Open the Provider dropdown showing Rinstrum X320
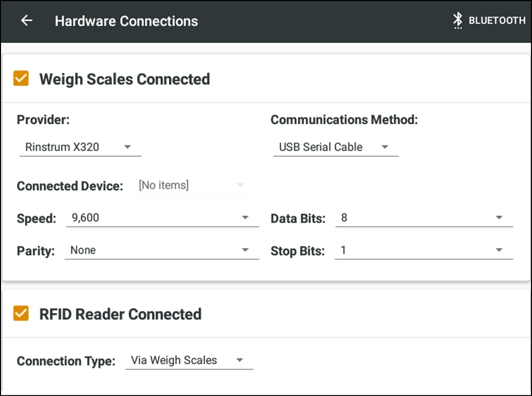The height and width of the screenshot is (396, 532). tap(128, 147)
